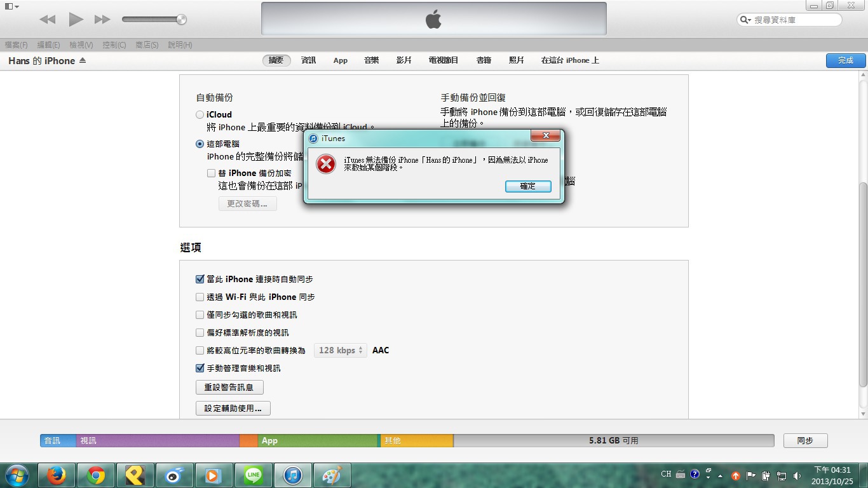Select the iCloud backup radio button
The height and width of the screenshot is (488, 868).
click(x=200, y=115)
